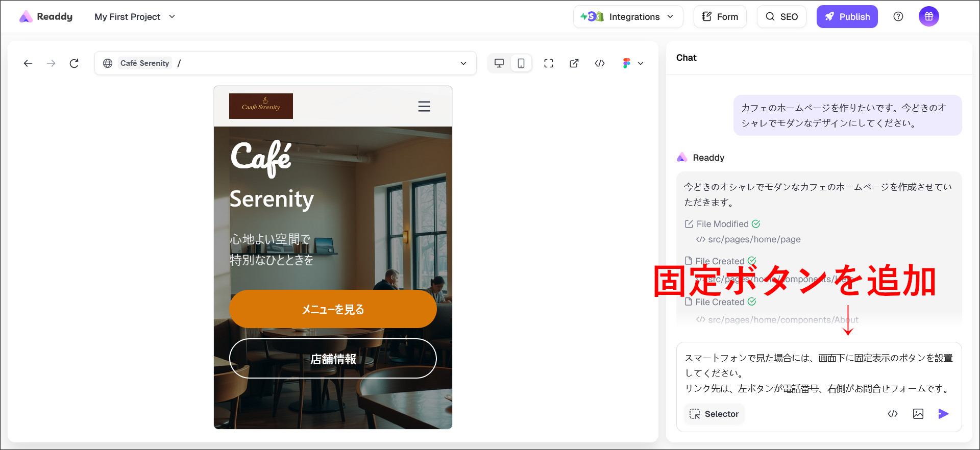Viewport: 980px width, 450px height.
Task: Switch preview to desktop view
Action: point(499,63)
